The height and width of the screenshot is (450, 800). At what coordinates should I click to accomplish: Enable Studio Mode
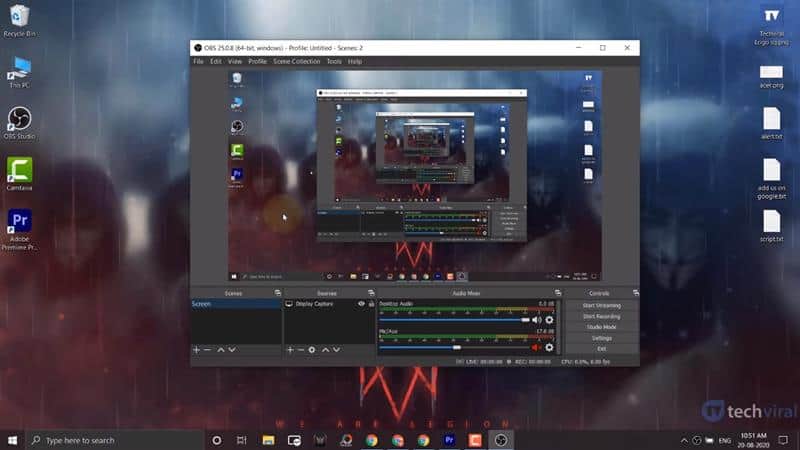point(602,327)
